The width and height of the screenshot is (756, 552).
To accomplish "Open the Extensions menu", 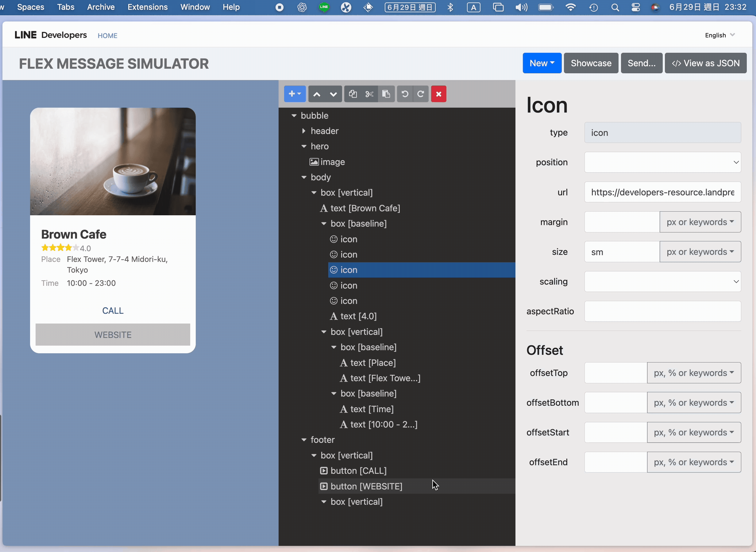I will [x=147, y=7].
